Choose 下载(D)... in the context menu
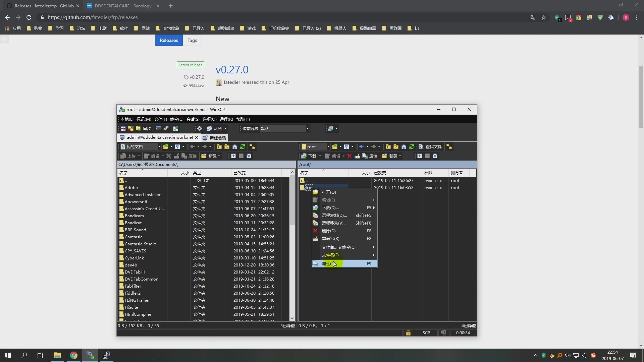This screenshot has height=362, width=644. pyautogui.click(x=344, y=207)
